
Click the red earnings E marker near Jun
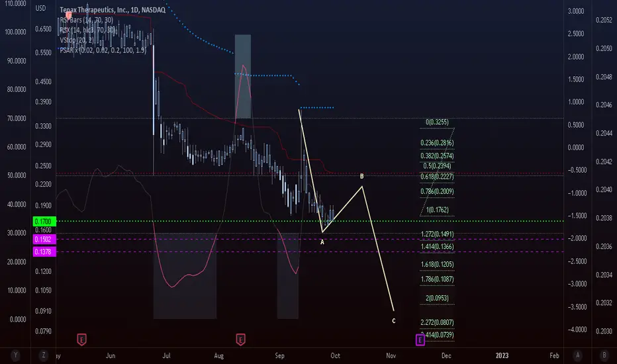(81, 340)
